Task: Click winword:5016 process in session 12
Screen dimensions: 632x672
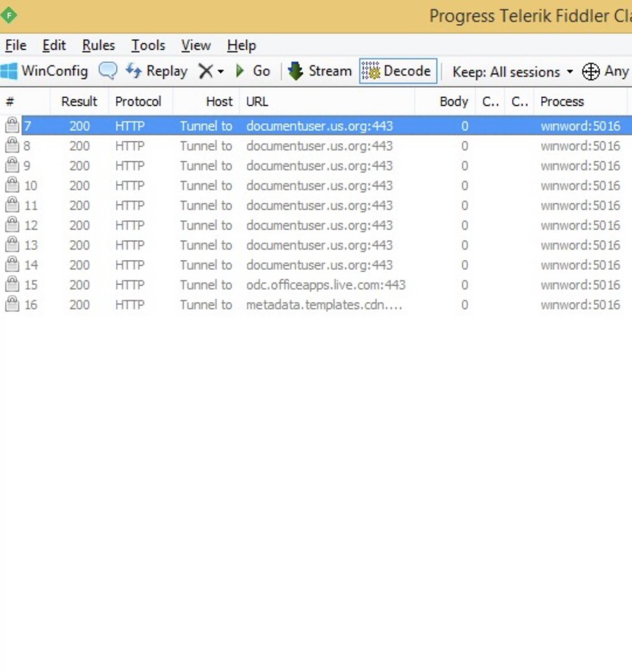Action: [x=580, y=225]
